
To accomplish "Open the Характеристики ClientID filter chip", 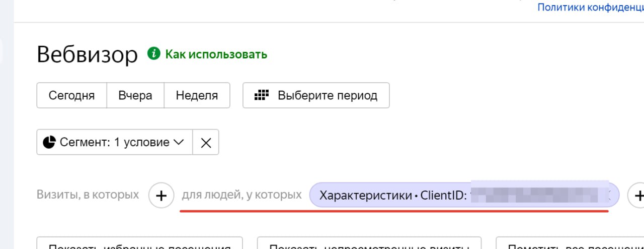I will (464, 195).
